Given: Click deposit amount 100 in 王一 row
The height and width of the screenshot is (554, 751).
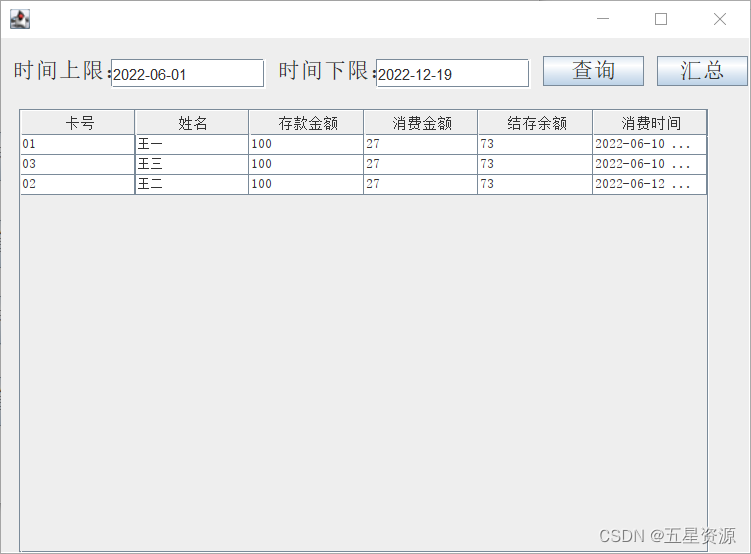Looking at the screenshot, I should tap(307, 145).
